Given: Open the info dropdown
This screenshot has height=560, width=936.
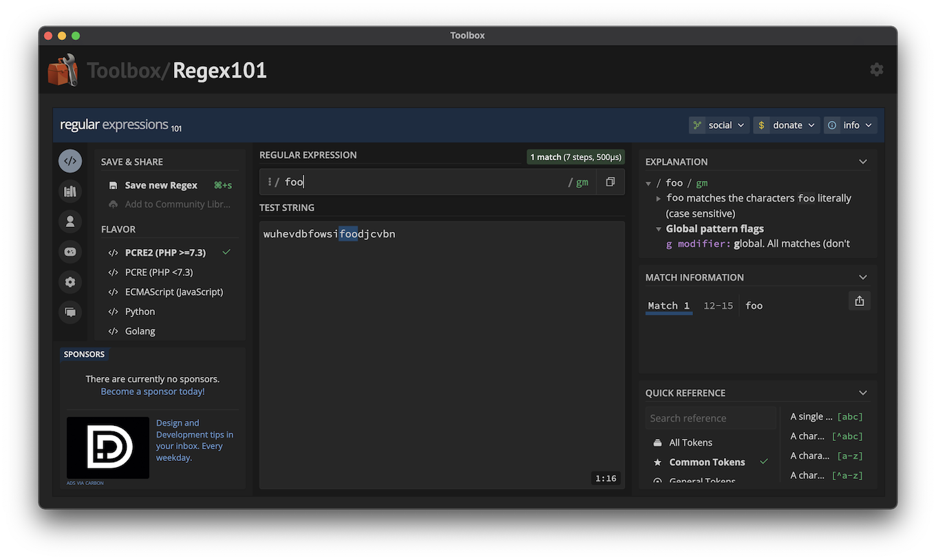Looking at the screenshot, I should click(x=850, y=125).
